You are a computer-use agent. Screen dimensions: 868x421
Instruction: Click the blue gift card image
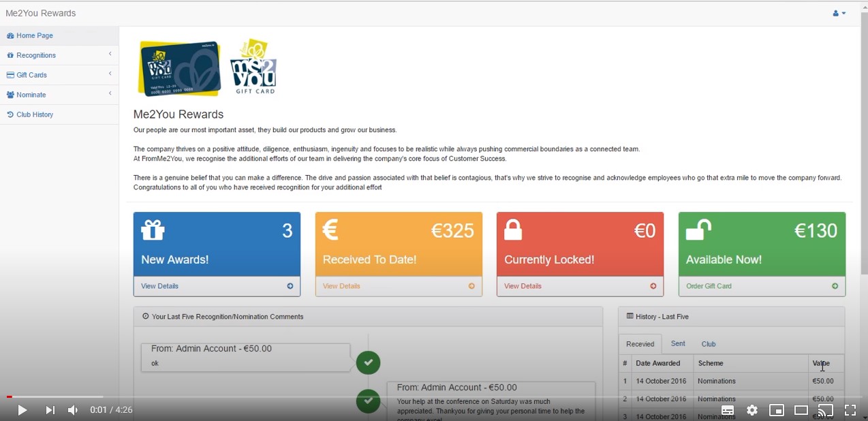click(x=180, y=68)
